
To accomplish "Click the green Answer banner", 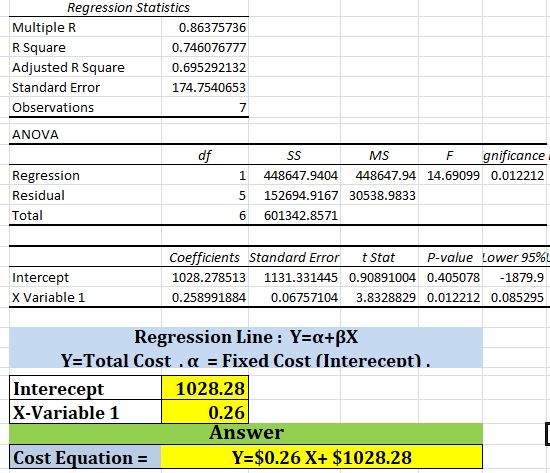I will [x=246, y=433].
